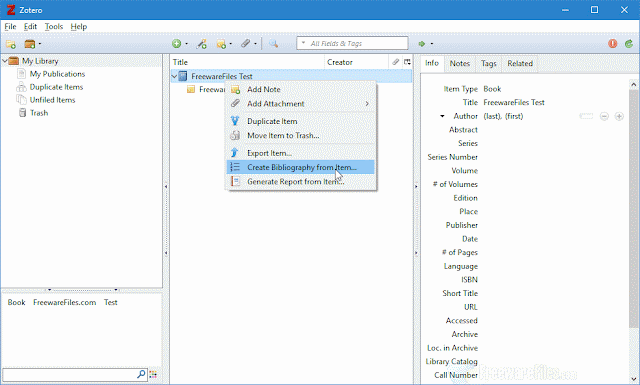Click the Add Attachment paperclip toolbar icon
This screenshot has height=385, width=640.
(245, 43)
